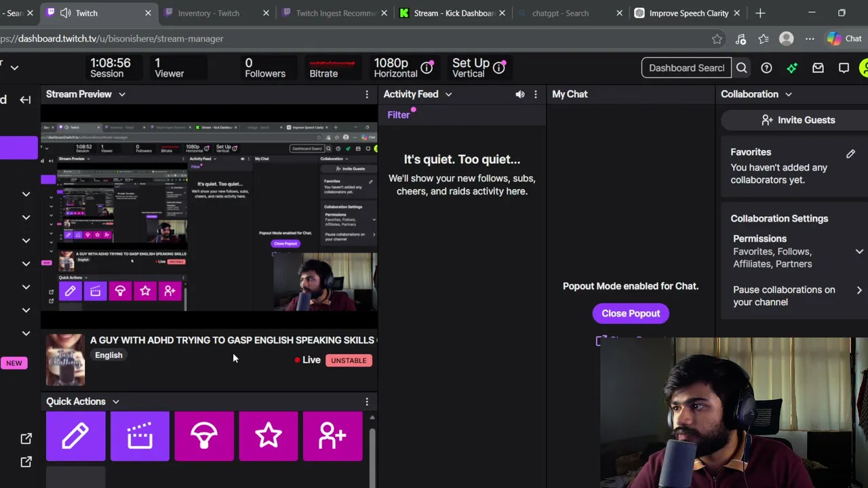Open the help question mark icon
The height and width of the screenshot is (488, 868).
(766, 68)
